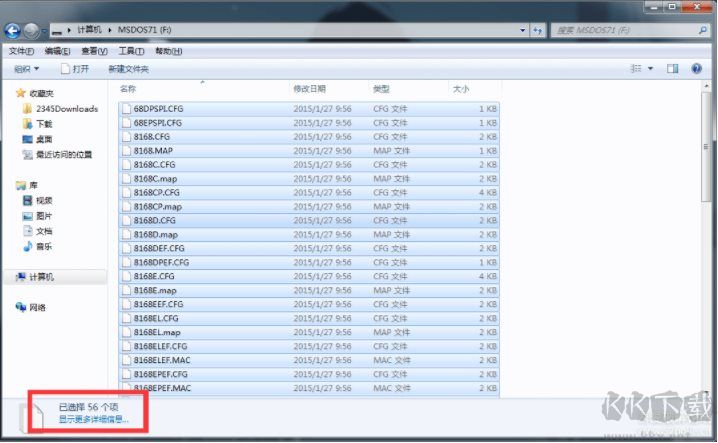Screen dimensions: 718x443
Task: Open the 工具(T) menu
Action: coord(131,51)
